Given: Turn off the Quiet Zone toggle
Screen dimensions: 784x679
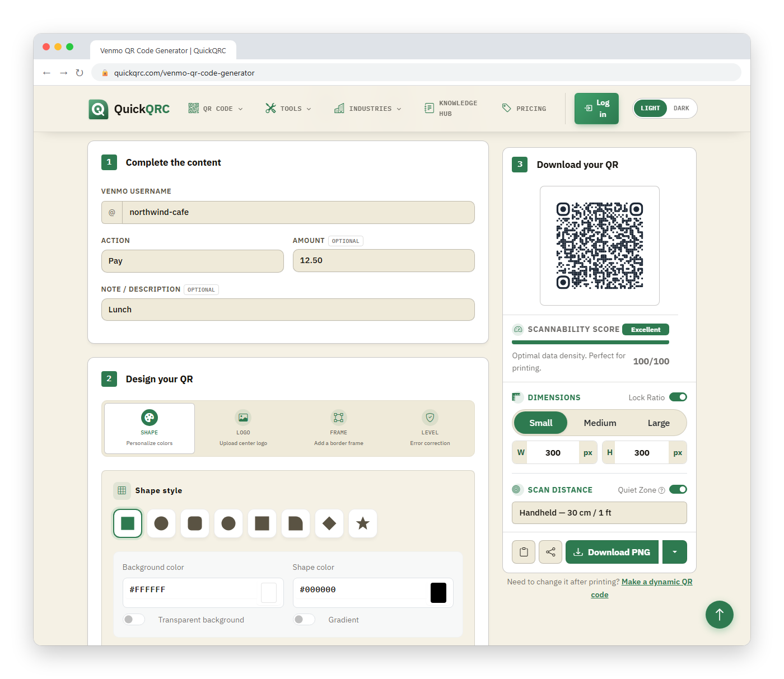Looking at the screenshot, I should pos(678,489).
